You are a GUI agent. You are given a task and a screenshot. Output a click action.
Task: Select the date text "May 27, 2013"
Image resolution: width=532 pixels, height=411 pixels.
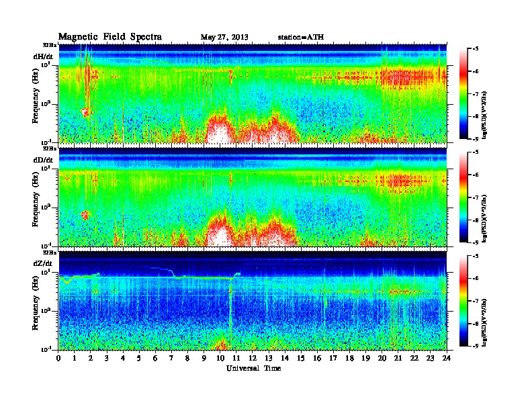point(224,38)
